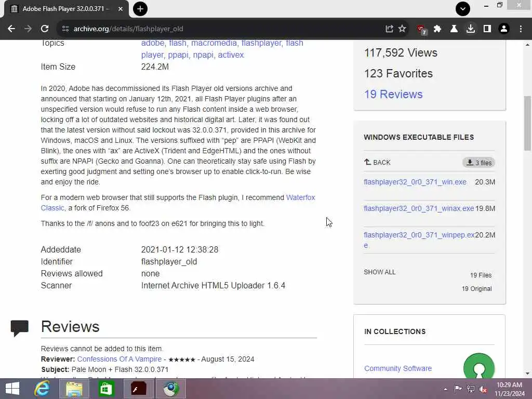This screenshot has height=399, width=532.
Task: Open the Windows Store taskbar icon
Action: click(106, 389)
